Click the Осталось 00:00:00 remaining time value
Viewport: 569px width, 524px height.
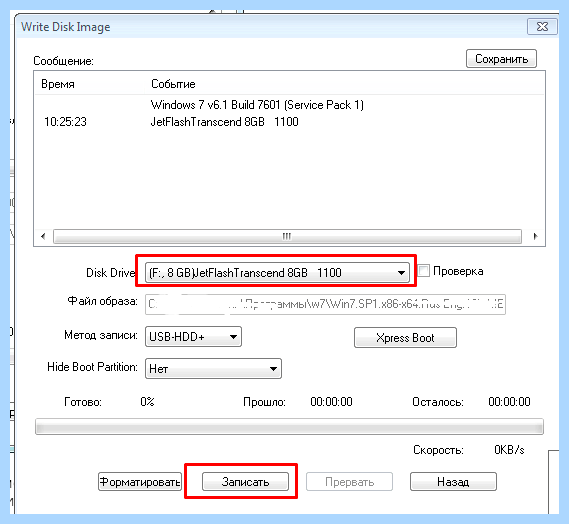click(x=509, y=402)
